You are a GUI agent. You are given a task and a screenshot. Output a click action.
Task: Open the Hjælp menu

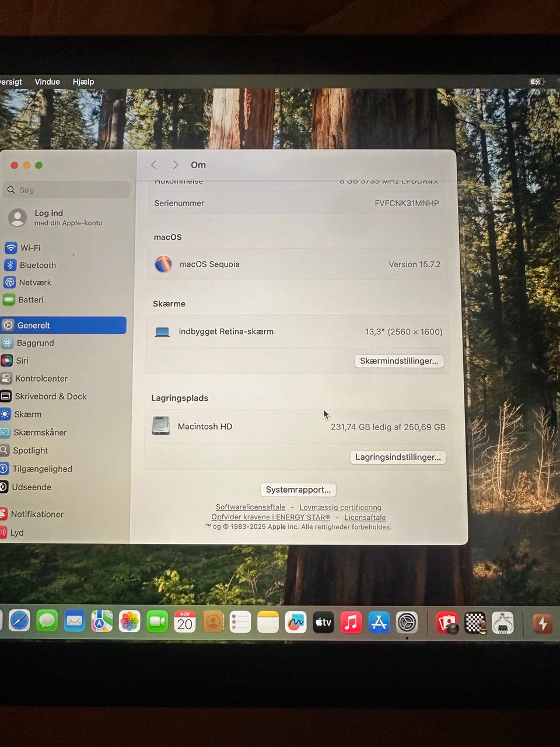pyautogui.click(x=83, y=82)
